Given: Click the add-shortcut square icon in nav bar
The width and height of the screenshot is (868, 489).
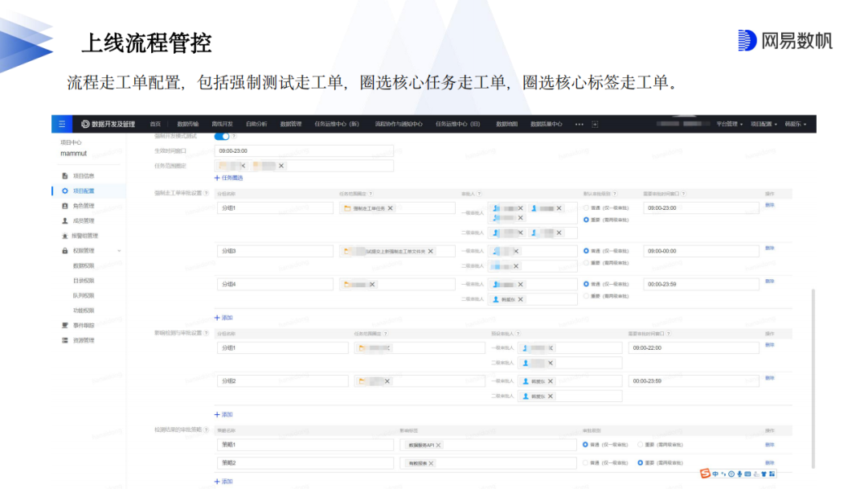Looking at the screenshot, I should tap(595, 124).
